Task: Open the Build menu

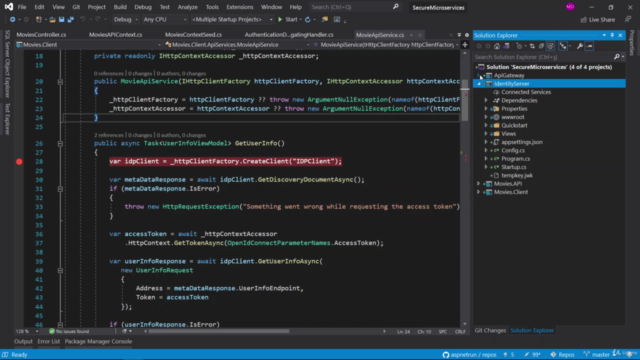Action: [x=120, y=7]
